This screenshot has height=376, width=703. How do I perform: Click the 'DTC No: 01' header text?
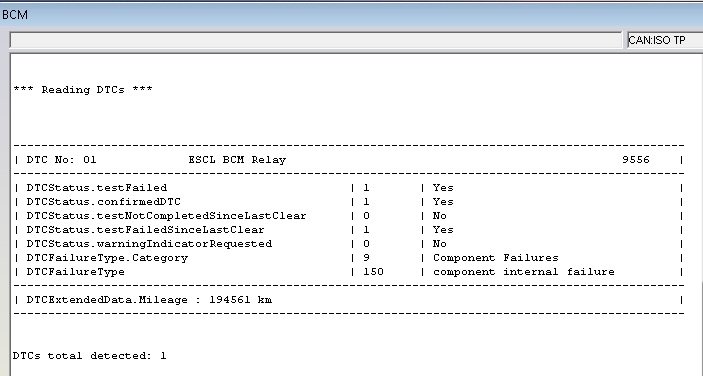[61, 160]
